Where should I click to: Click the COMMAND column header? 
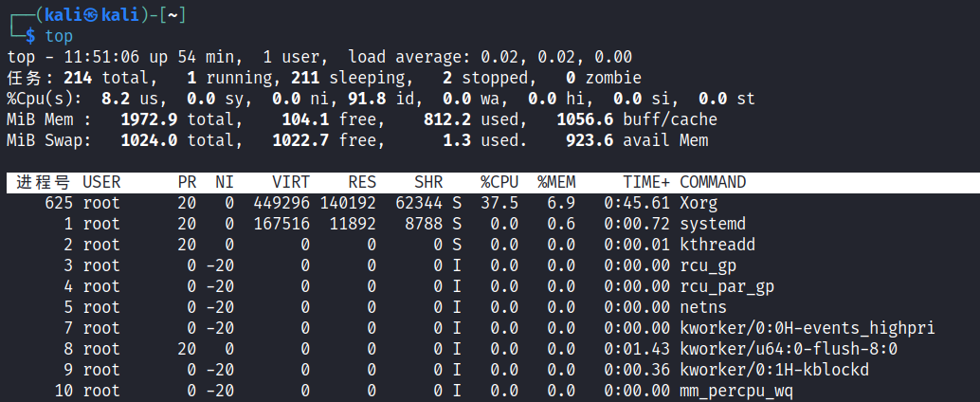pyautogui.click(x=713, y=182)
